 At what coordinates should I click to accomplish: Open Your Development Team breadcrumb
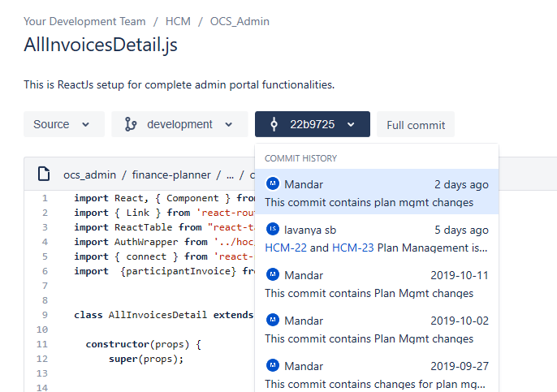[x=84, y=21]
